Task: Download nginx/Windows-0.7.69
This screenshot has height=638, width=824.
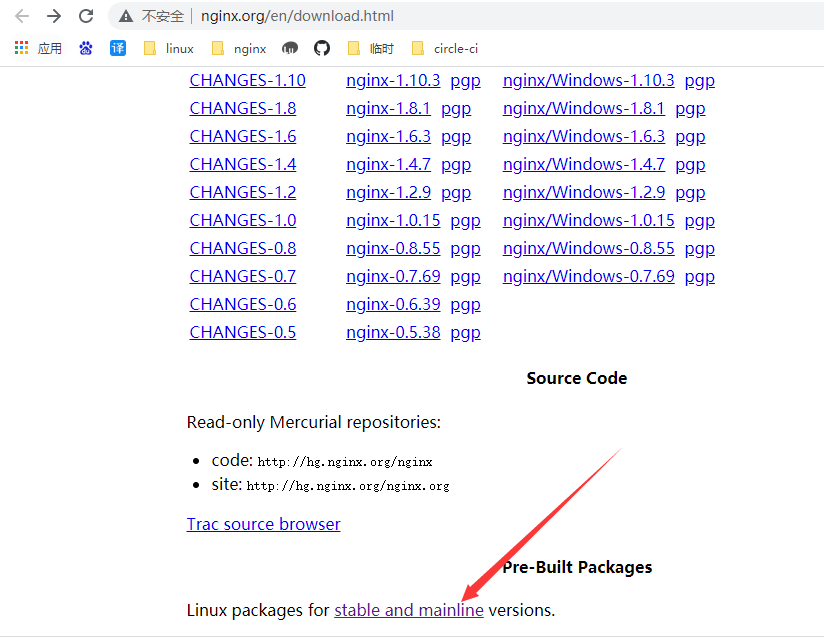Action: coord(589,276)
